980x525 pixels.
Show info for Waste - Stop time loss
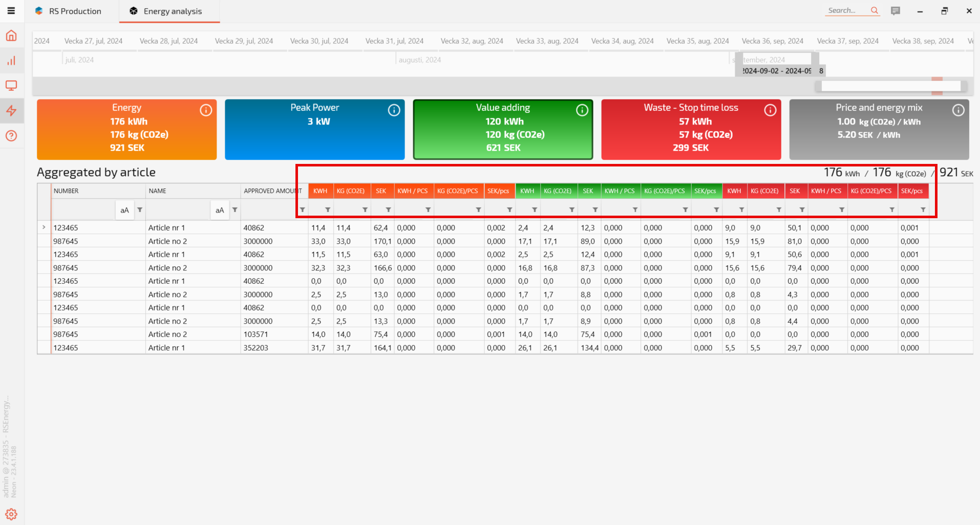770,110
